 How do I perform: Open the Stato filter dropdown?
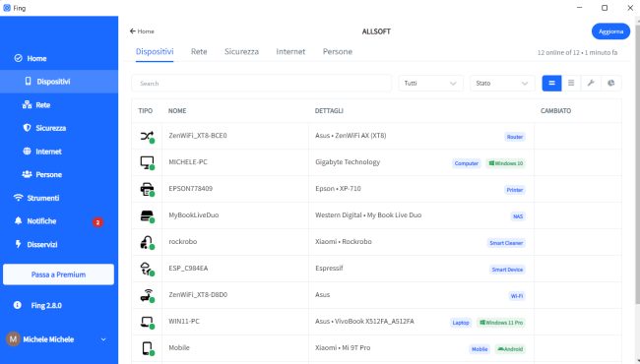pyautogui.click(x=502, y=84)
